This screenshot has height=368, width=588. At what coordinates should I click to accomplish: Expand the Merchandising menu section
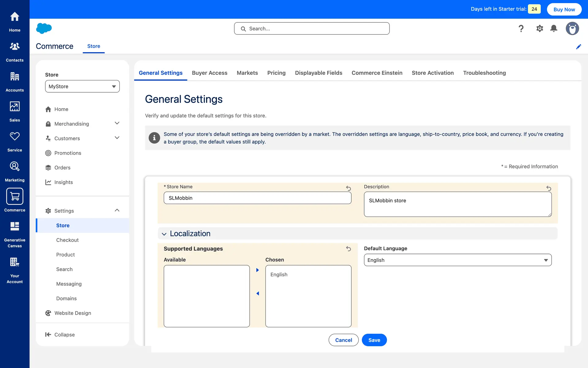click(x=117, y=123)
